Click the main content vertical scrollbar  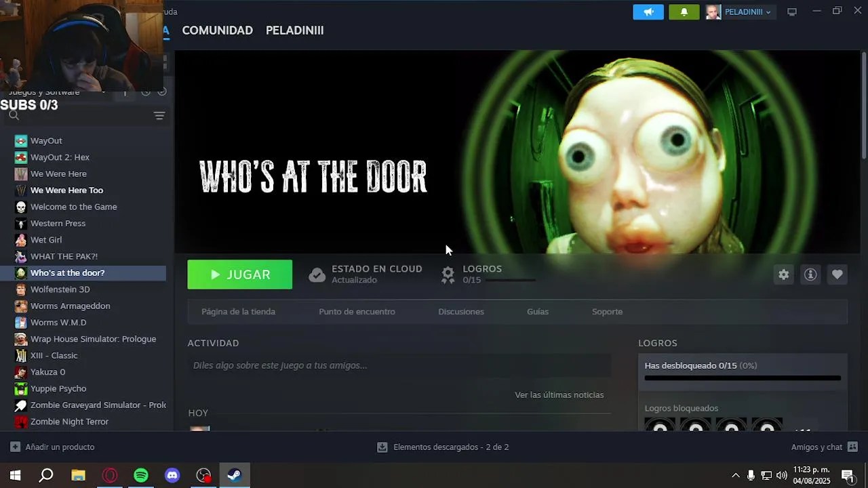(864, 105)
